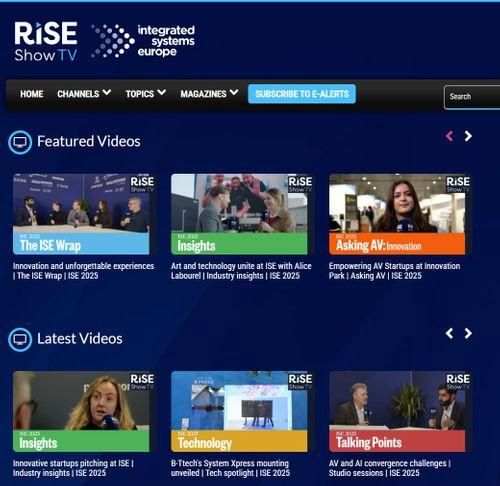Click the Integrated Systems Europe logo

coord(143,41)
